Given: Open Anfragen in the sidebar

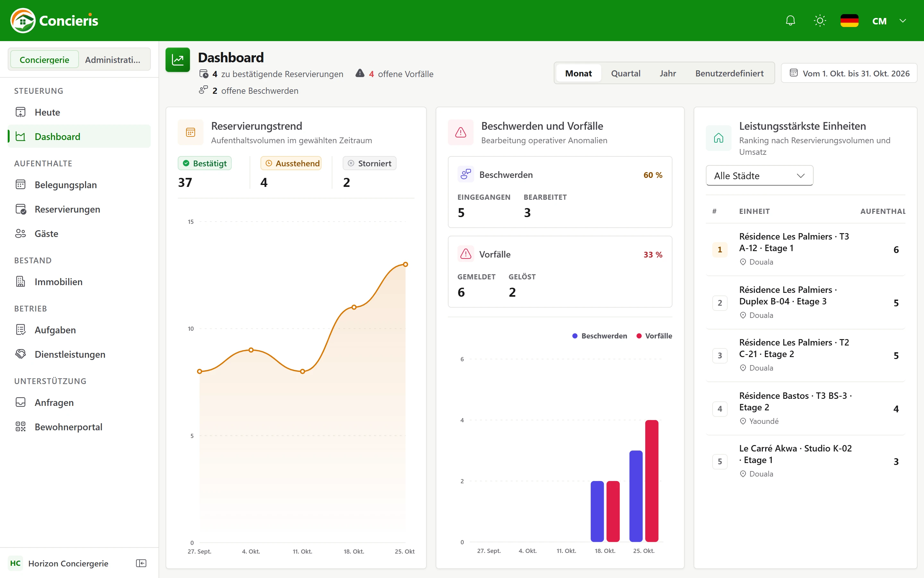Looking at the screenshot, I should tap(79, 403).
